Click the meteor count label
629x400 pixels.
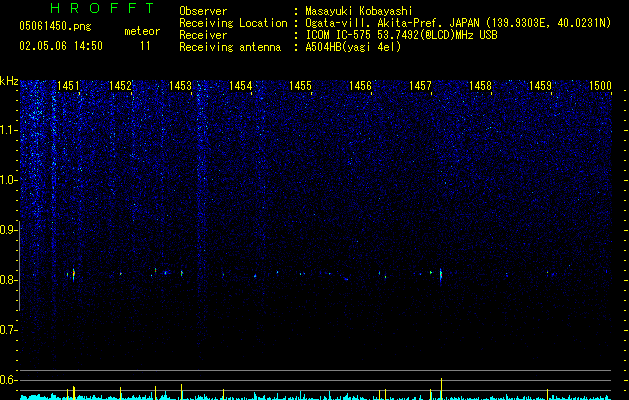click(142, 31)
